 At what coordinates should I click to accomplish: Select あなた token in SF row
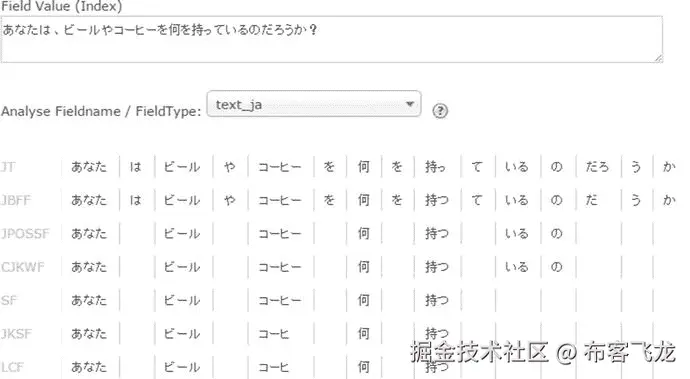[x=89, y=300]
